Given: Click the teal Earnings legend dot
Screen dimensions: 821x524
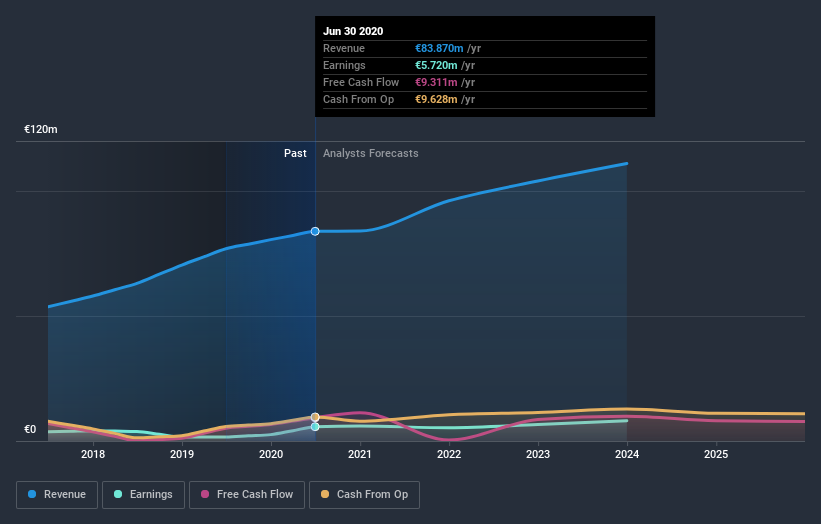Looking at the screenshot, I should (118, 494).
